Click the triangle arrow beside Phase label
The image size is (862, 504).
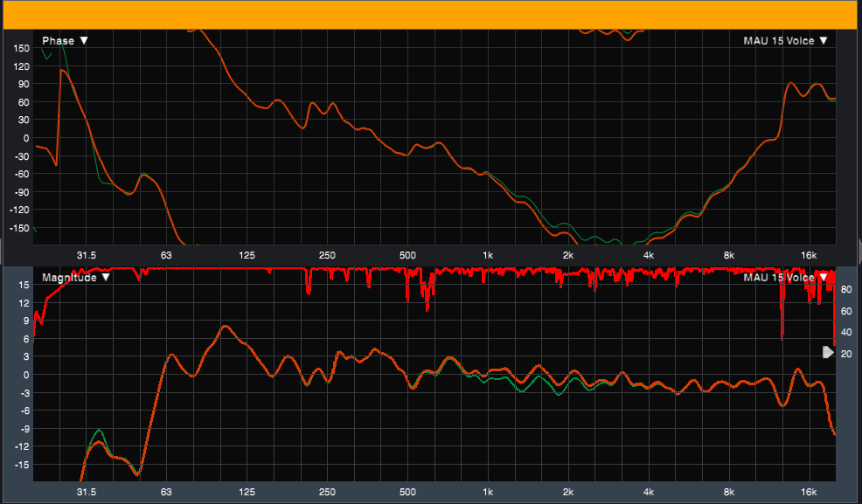coord(84,40)
